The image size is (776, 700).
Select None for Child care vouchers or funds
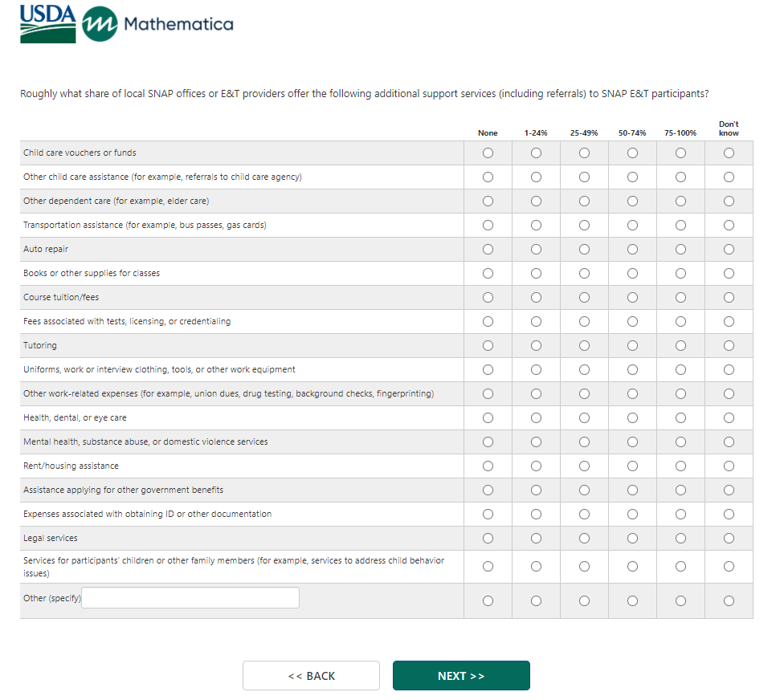click(488, 153)
